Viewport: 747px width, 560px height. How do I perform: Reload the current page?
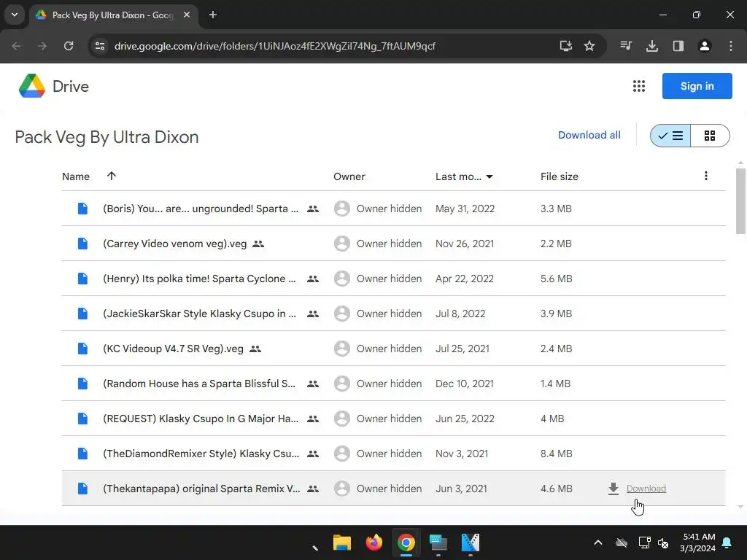coord(69,46)
